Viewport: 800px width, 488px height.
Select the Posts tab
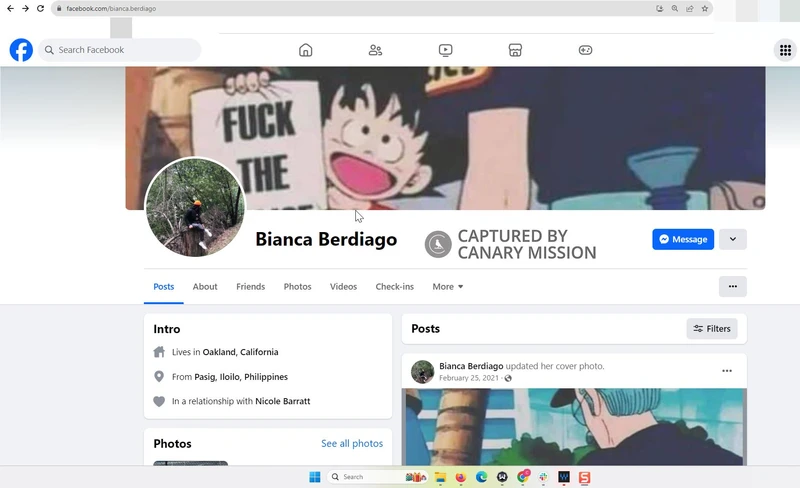(x=164, y=287)
